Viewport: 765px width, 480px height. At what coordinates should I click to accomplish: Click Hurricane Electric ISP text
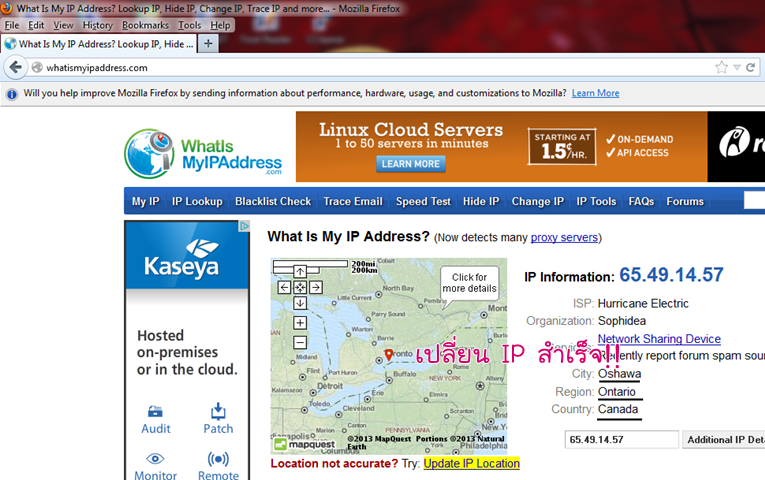tap(643, 303)
